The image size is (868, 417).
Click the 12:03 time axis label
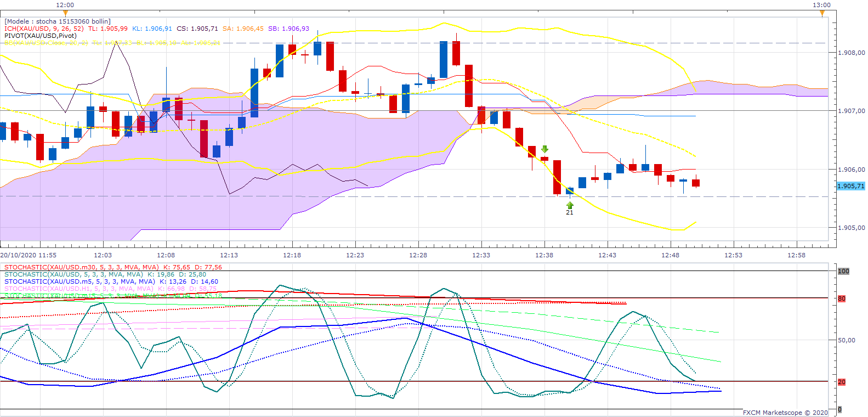[x=103, y=255]
